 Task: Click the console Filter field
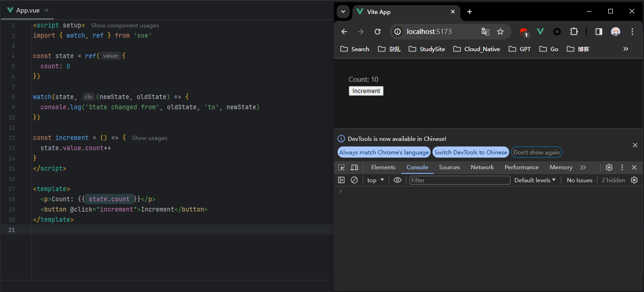tap(460, 180)
